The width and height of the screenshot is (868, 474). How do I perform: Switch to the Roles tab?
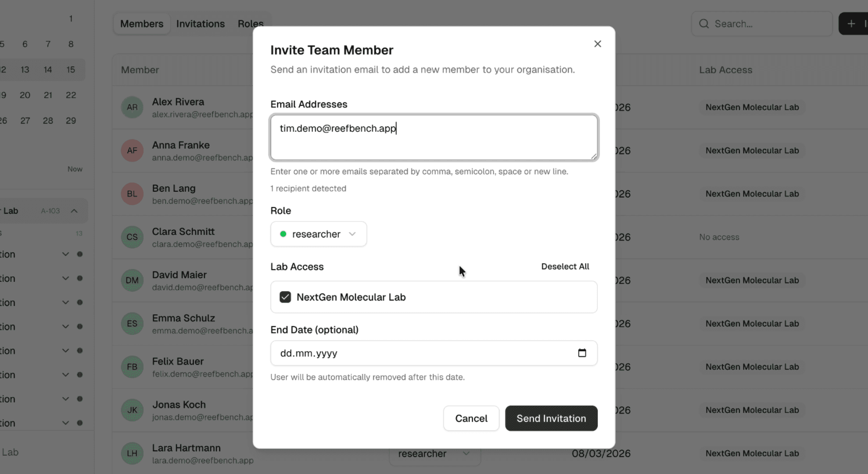point(250,23)
